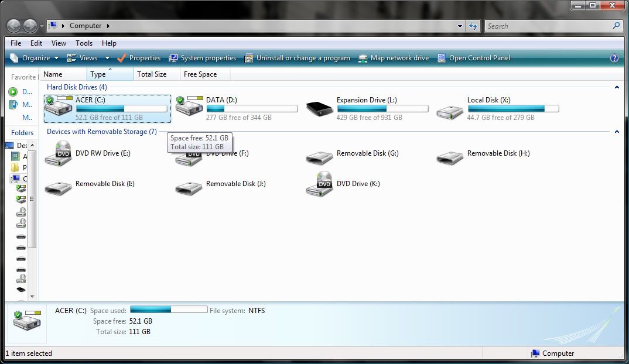629x364 pixels.
Task: Select Removable Disk (I:) icon
Action: (x=59, y=188)
